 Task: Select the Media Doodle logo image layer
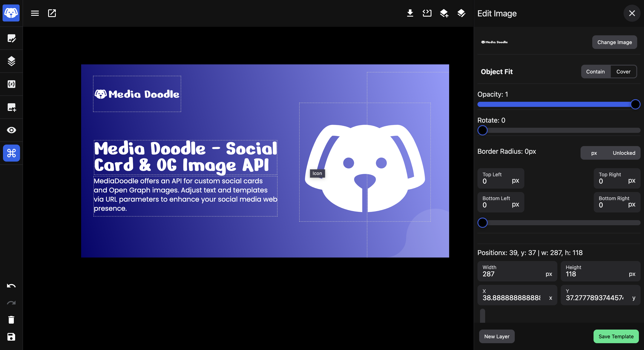(x=137, y=94)
